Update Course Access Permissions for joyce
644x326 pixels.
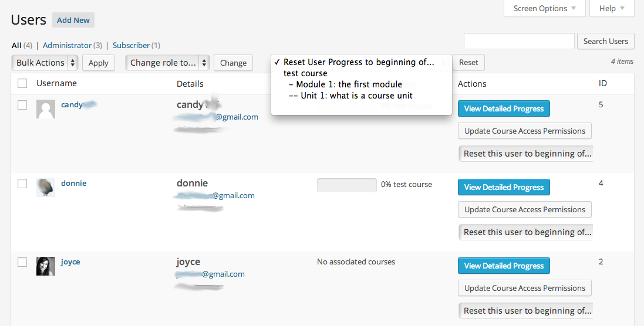(x=524, y=288)
